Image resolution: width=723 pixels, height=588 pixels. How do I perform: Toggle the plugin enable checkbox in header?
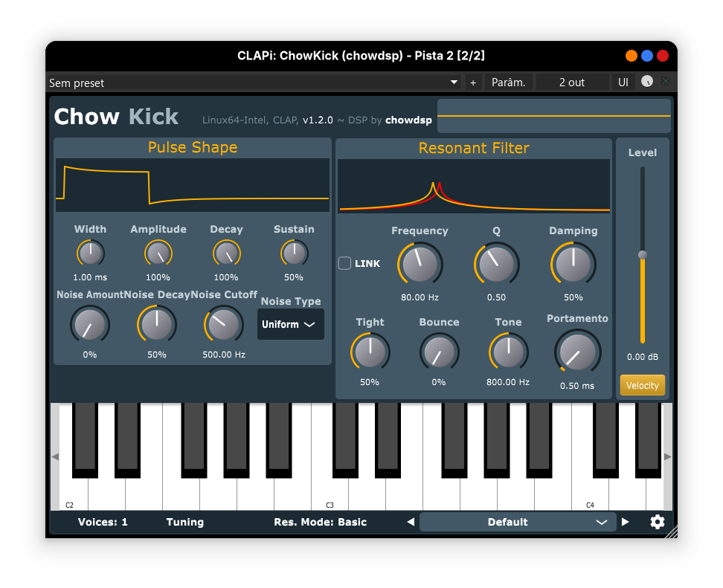[666, 82]
